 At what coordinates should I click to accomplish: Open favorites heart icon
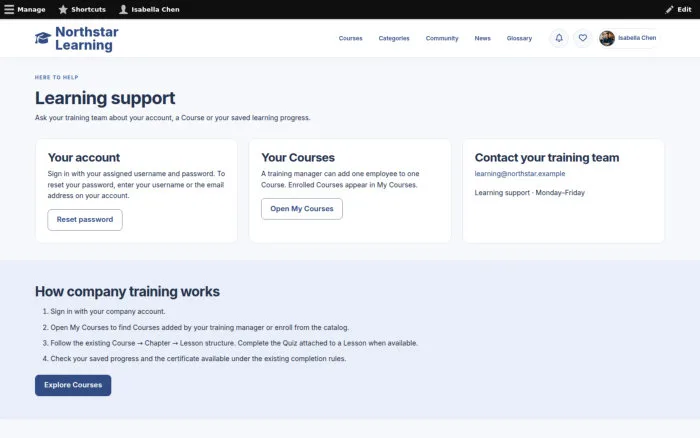click(x=583, y=38)
